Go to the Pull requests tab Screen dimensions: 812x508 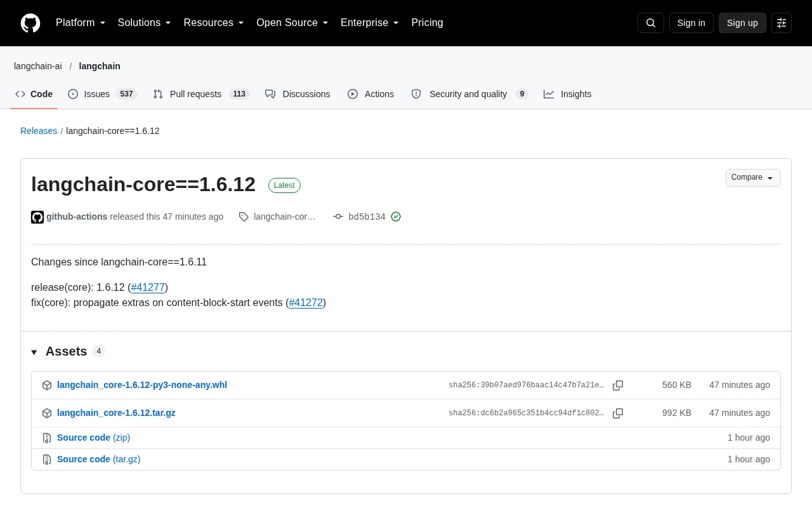click(201, 94)
